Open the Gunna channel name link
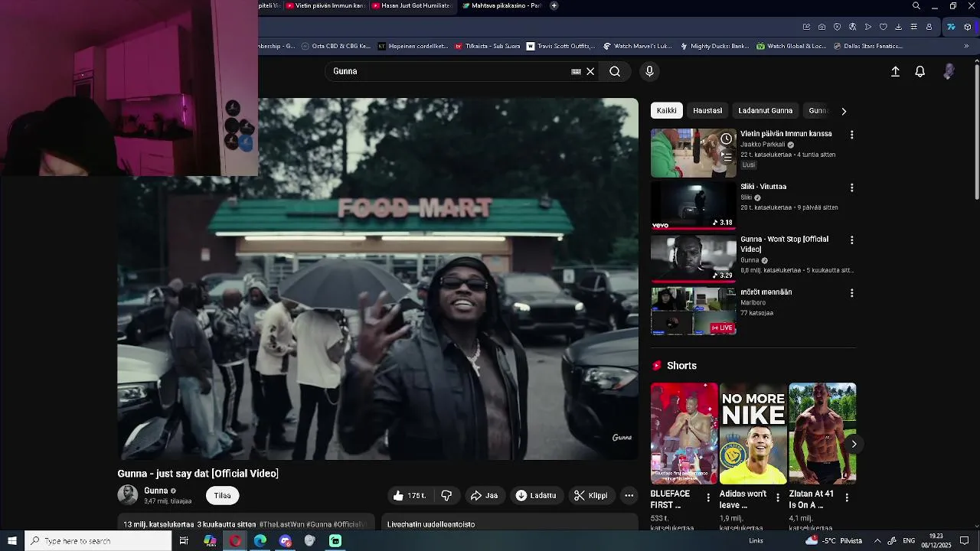The image size is (980, 551). (155, 491)
